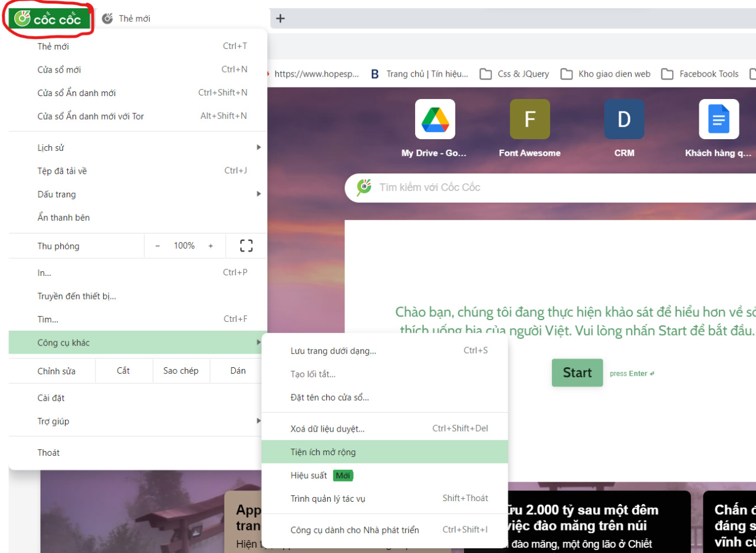The image size is (756, 553).
Task: Open the Facebook Tools bookmark folder
Action: pos(700,74)
